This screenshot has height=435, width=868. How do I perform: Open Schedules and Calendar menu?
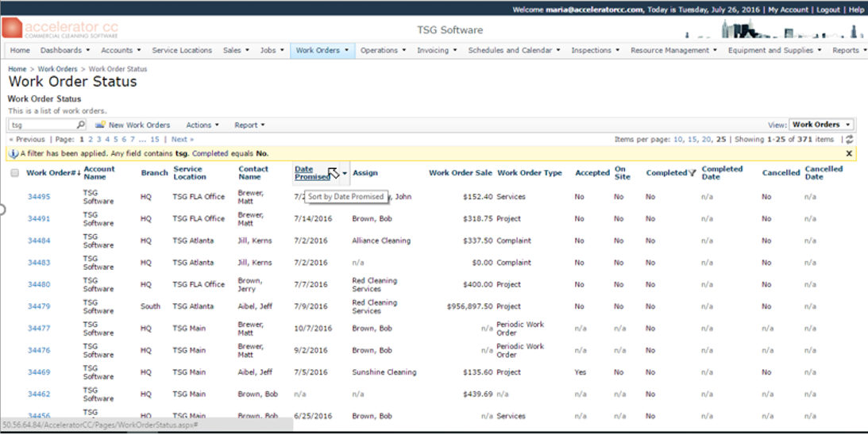pos(515,50)
